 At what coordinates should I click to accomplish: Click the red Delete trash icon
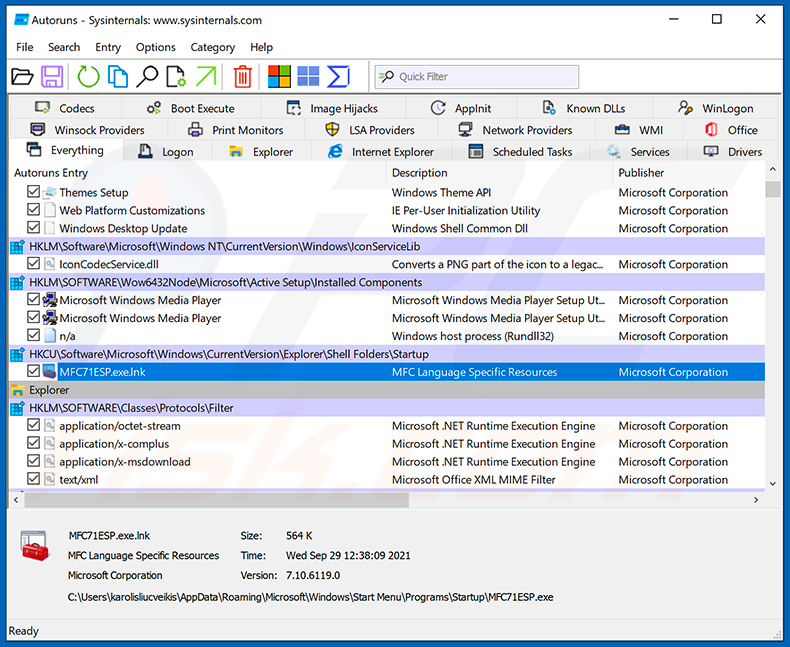(x=242, y=77)
